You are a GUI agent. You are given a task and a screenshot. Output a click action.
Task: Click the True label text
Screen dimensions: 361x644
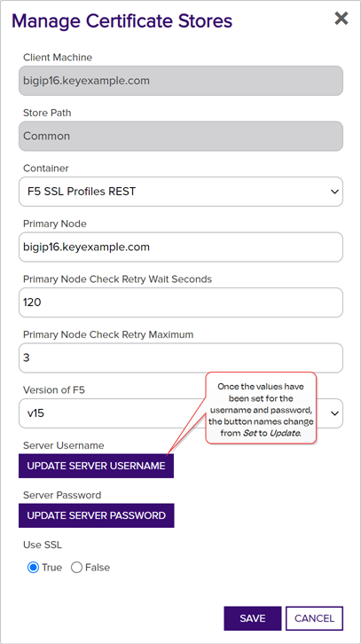51,568
